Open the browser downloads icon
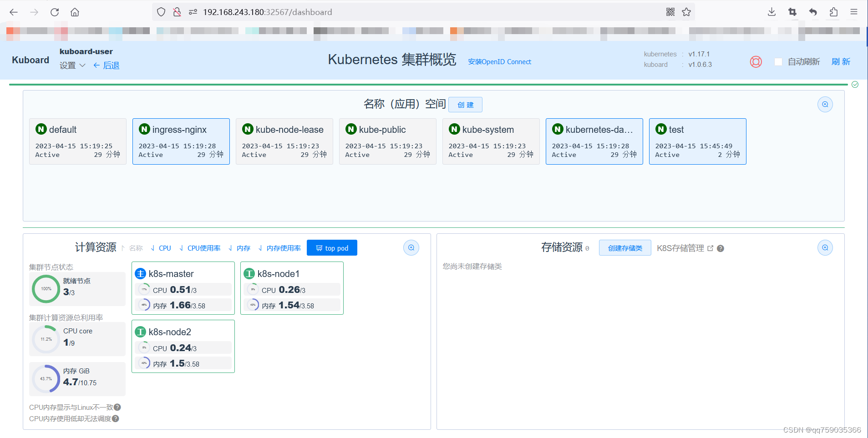The image size is (868, 438). (x=772, y=12)
